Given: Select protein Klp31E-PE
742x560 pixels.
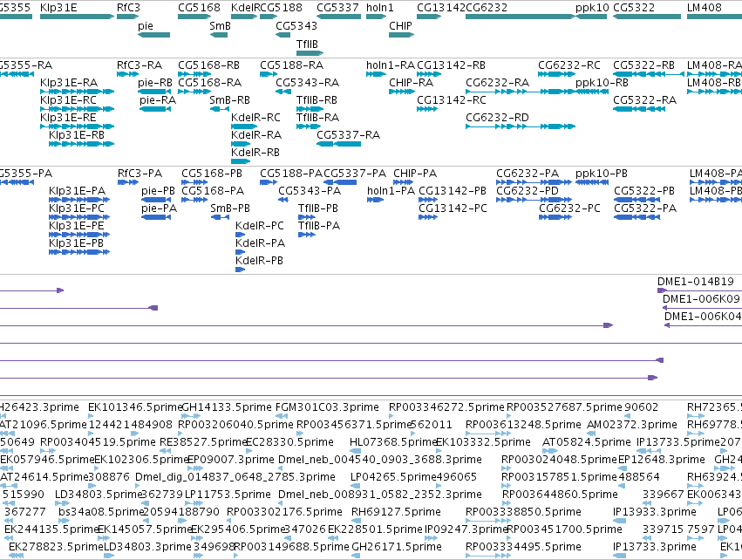Looking at the screenshot, I should [x=79, y=235].
